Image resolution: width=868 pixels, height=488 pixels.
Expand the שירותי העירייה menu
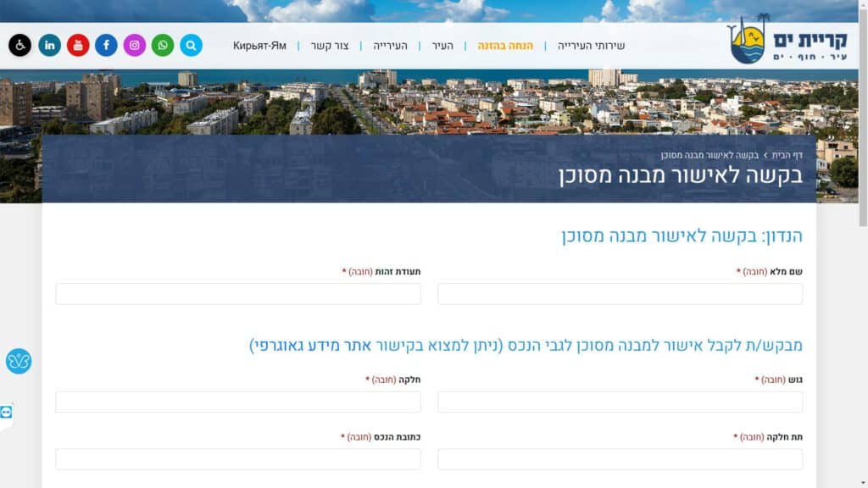(591, 46)
